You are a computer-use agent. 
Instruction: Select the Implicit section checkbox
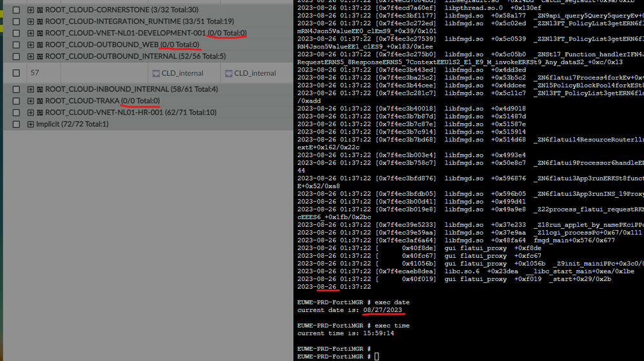(16, 124)
